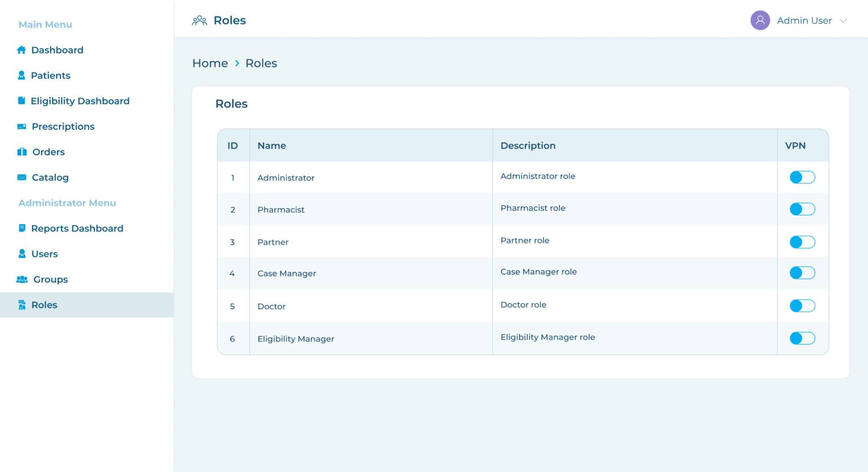Screen dimensions: 868x472
Task: Select the Roles menu item
Action: pyautogui.click(x=87, y=304)
